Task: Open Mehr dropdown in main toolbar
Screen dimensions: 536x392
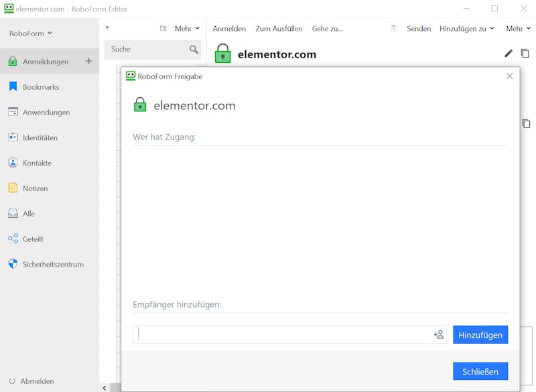Action: [518, 29]
